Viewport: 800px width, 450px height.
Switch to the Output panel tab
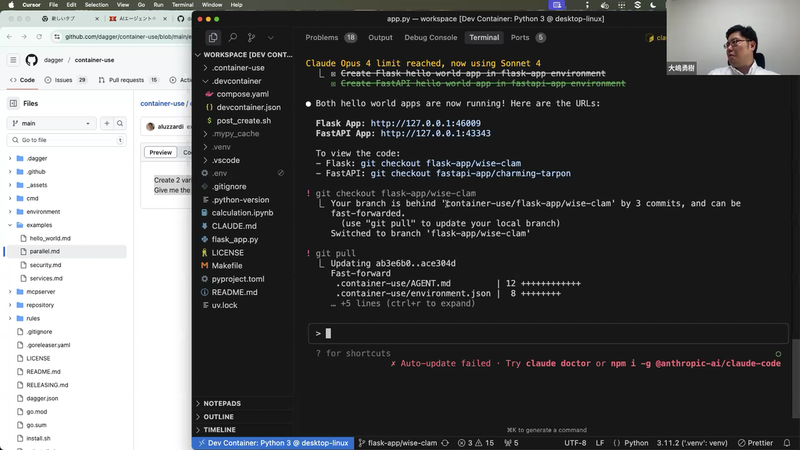380,37
